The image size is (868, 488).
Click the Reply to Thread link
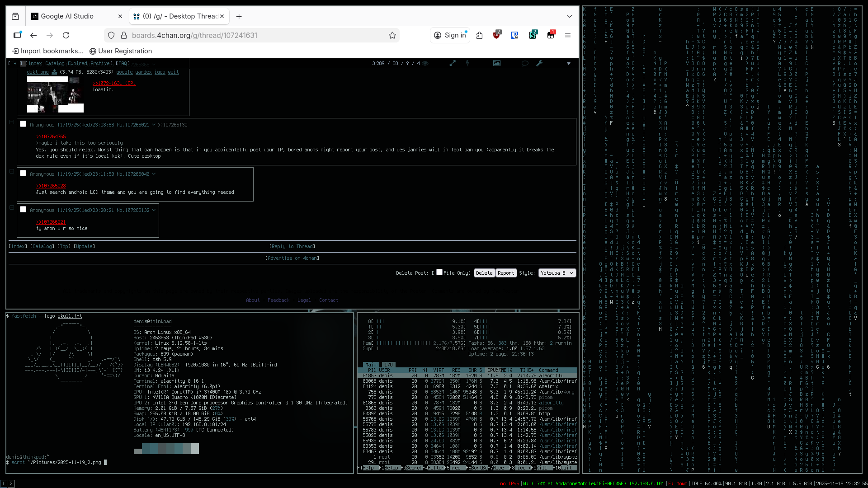(x=292, y=247)
